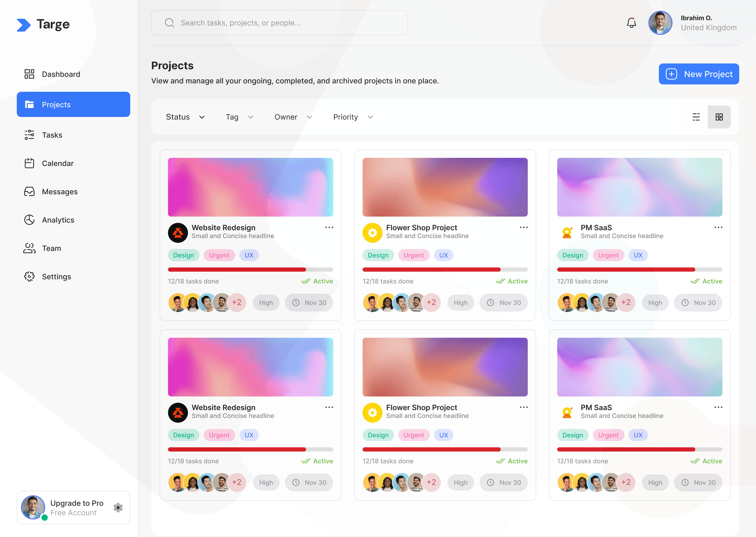Open top-row PM SaaS lavender gradient thumbnail
This screenshot has width=756, height=537.
pos(639,187)
